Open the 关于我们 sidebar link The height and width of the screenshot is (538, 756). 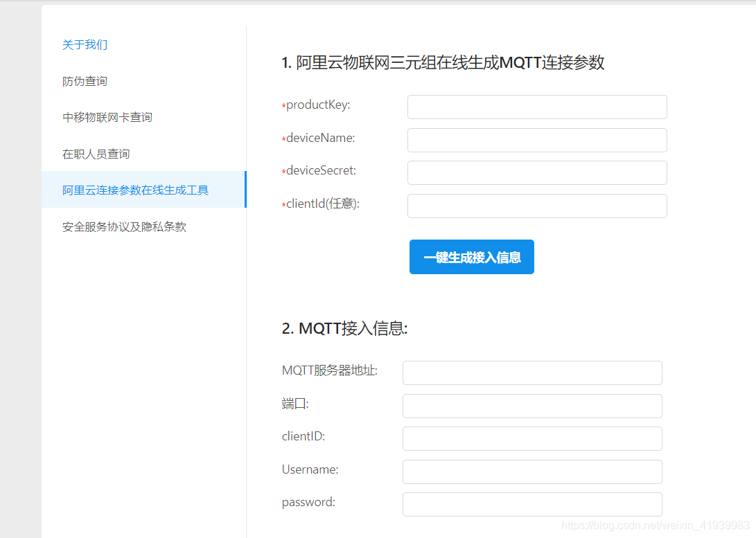point(85,44)
